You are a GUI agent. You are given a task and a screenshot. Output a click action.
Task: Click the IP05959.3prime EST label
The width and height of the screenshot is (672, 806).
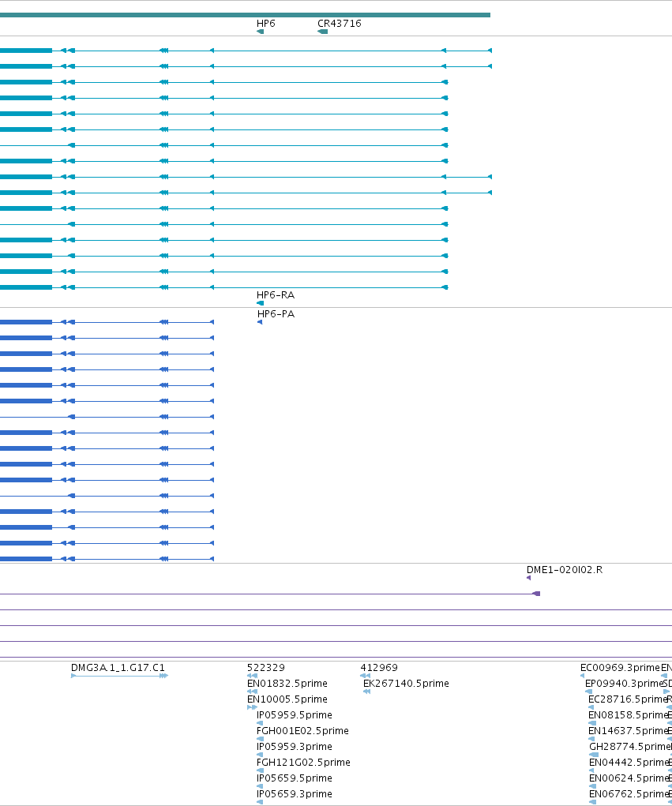[294, 747]
